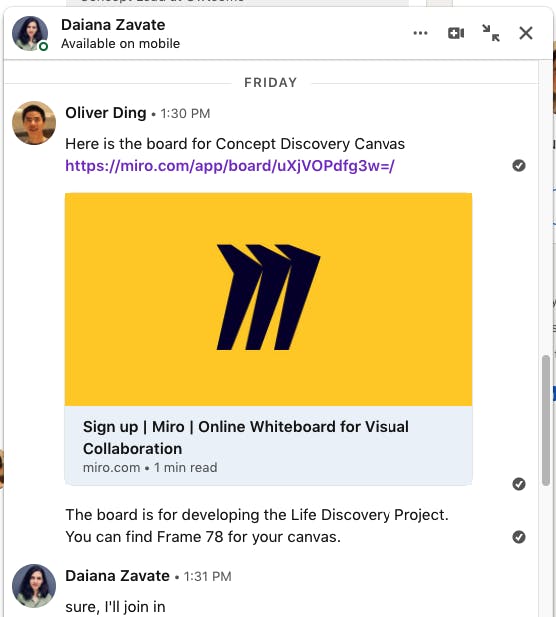This screenshot has height=617, width=556.
Task: Click the chat's vertical scrollbar thumb
Action: tap(545, 420)
